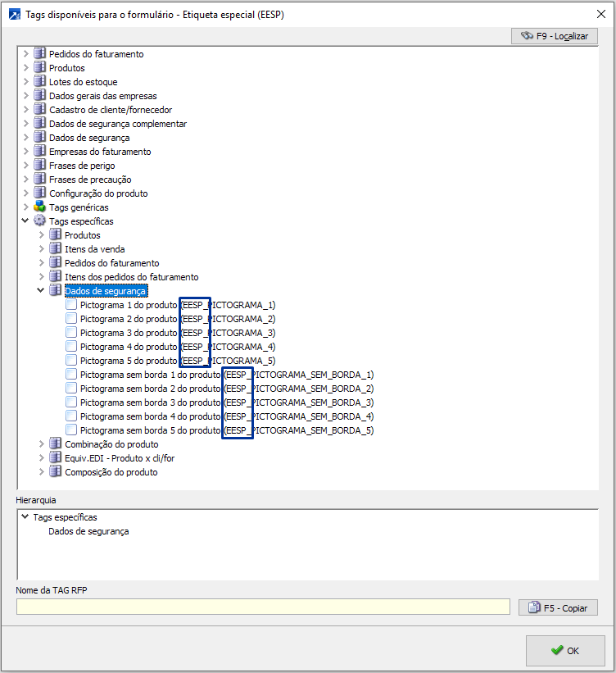The width and height of the screenshot is (616, 673).
Task: Click the F5 - Copiar button
Action: [x=558, y=607]
